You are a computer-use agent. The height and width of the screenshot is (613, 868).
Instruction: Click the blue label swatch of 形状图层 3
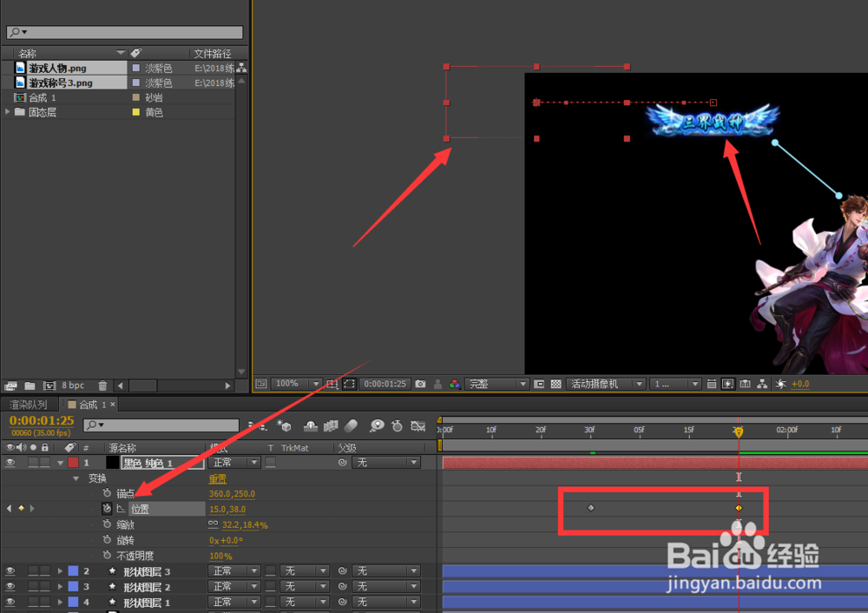pyautogui.click(x=73, y=571)
